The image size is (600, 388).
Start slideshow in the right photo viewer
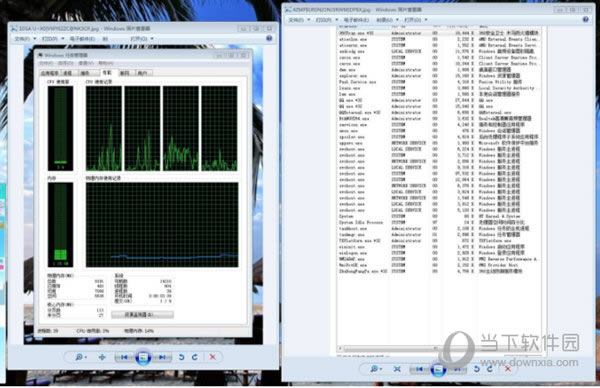[x=438, y=369]
